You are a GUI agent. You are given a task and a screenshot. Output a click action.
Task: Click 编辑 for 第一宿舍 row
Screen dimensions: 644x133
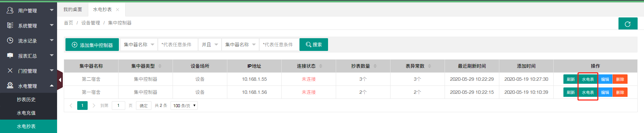[605, 92]
